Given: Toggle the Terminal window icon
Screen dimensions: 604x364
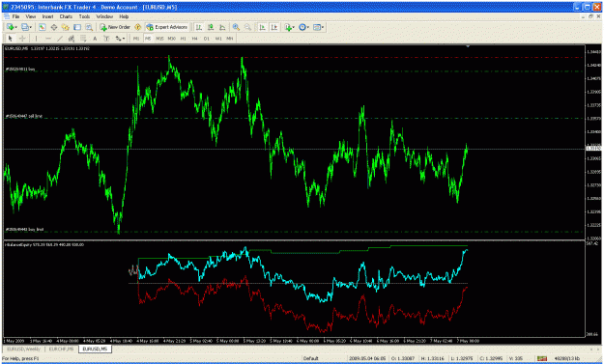Looking at the screenshot, I should pos(77,27).
